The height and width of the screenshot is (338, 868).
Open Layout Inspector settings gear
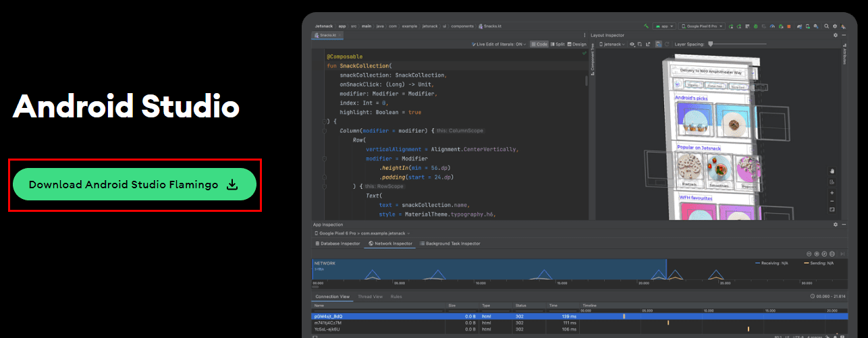pyautogui.click(x=836, y=35)
